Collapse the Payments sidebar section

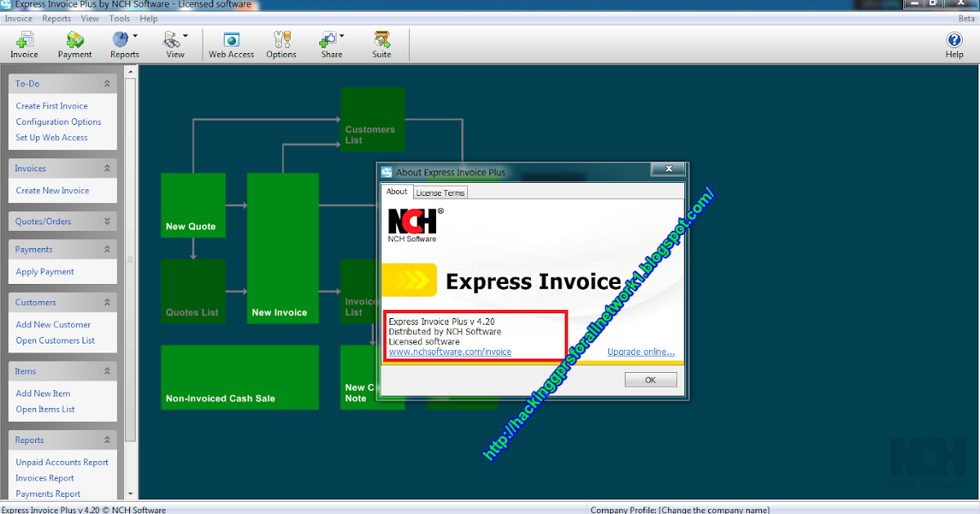(107, 249)
